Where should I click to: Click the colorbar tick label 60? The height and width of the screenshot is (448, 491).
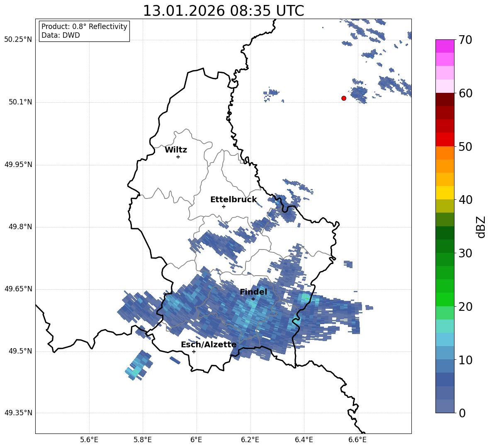465,93
